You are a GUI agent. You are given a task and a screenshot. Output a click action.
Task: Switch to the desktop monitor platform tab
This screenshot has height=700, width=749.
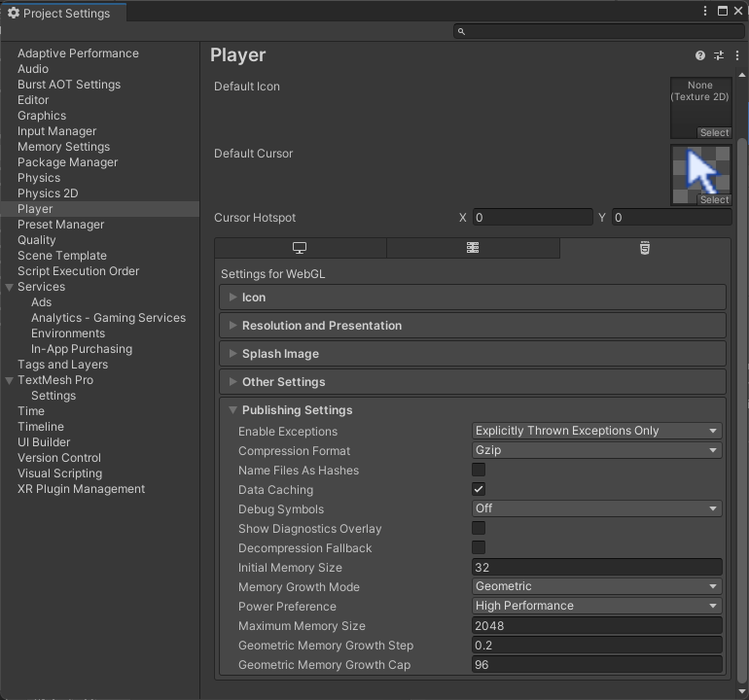300,248
